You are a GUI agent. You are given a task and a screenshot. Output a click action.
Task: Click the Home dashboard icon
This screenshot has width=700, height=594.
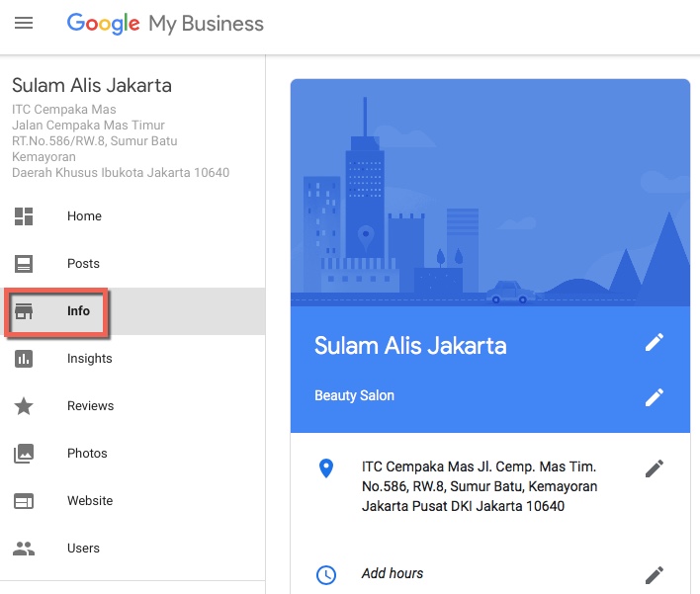(x=24, y=216)
